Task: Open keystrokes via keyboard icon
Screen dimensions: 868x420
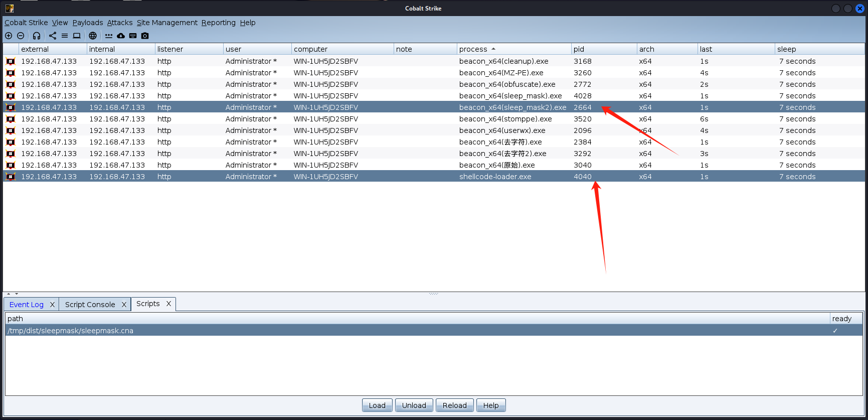Action: [x=133, y=36]
